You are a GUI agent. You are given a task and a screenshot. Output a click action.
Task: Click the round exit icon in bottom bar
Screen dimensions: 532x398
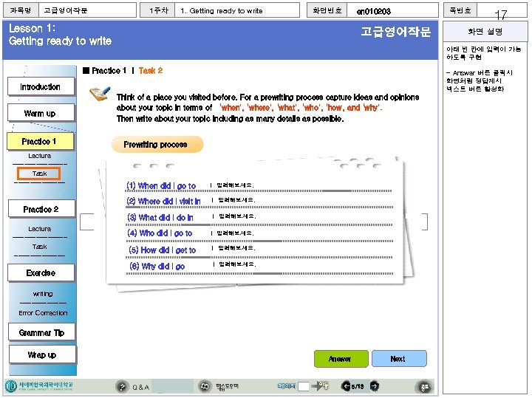[424, 387]
